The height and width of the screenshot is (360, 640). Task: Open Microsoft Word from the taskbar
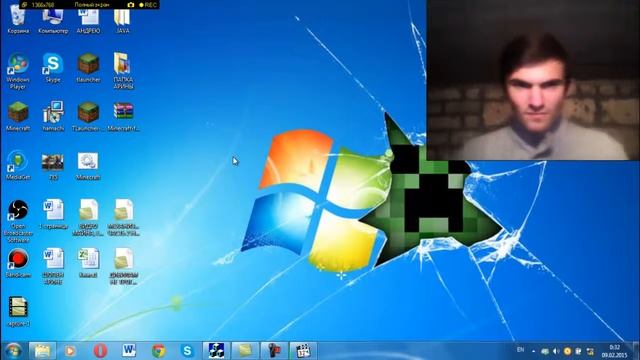pos(129,351)
